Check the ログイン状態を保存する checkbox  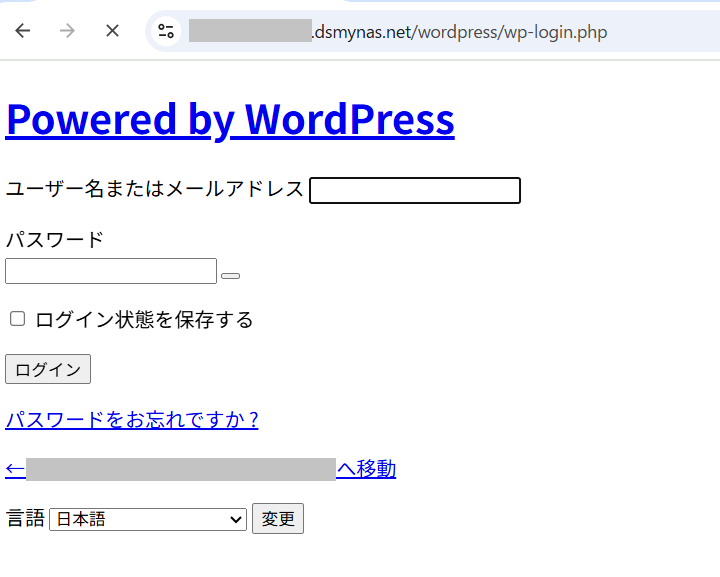(17, 319)
